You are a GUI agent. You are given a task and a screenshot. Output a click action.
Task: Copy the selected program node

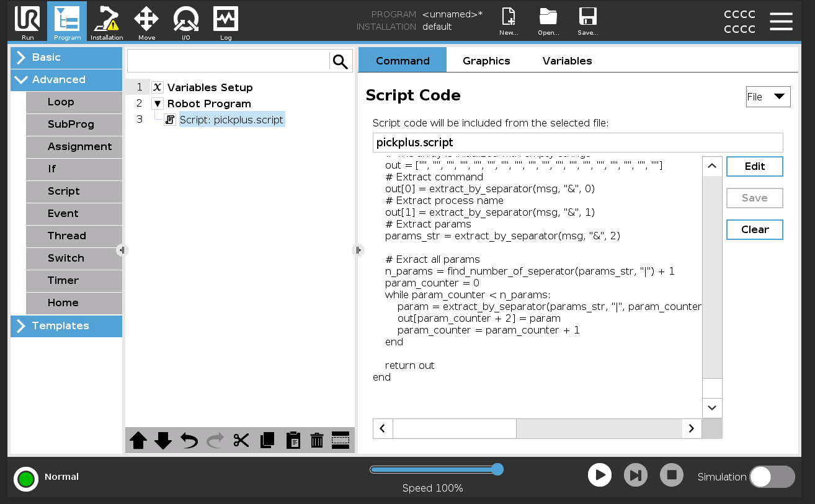[x=267, y=441]
